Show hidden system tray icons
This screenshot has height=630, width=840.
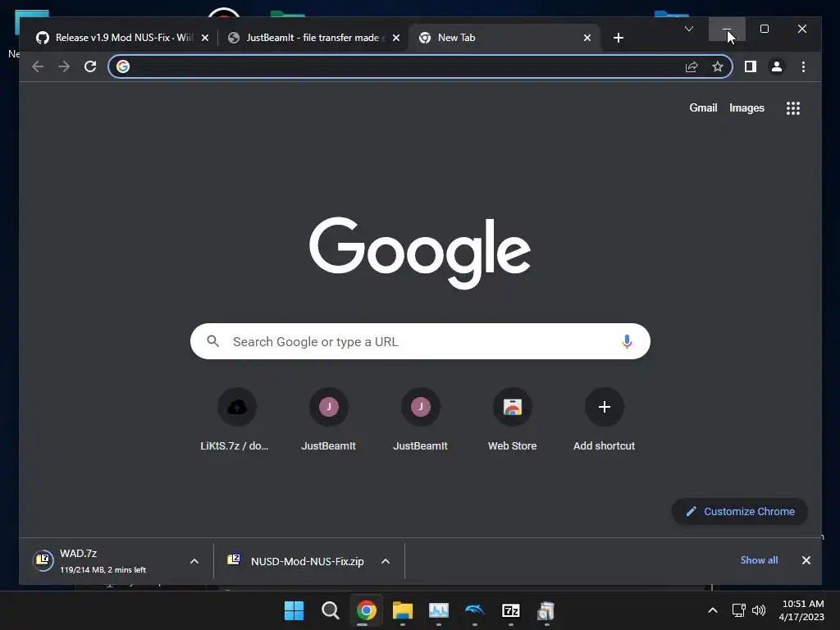click(713, 610)
